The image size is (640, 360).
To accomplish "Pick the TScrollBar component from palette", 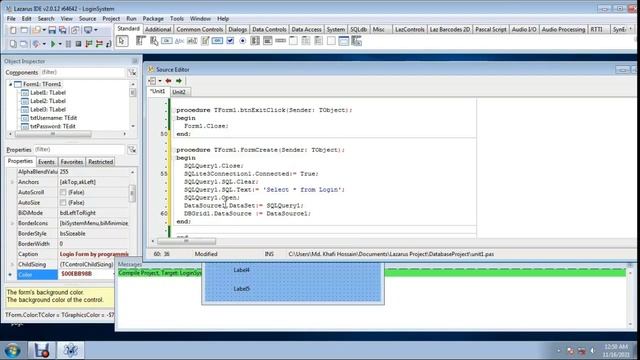I will pos(280,41).
